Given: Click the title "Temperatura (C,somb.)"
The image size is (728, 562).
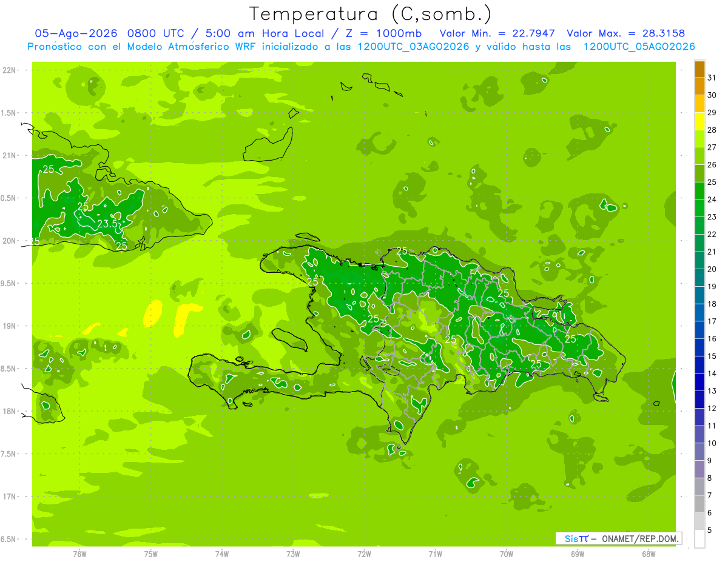Looking at the screenshot, I should [x=371, y=13].
